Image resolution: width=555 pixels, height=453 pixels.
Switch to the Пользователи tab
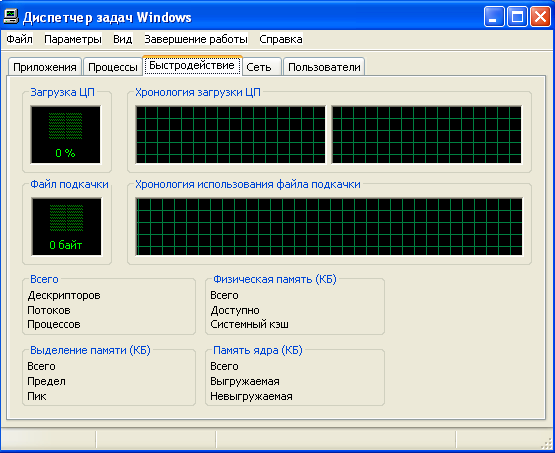tap(324, 67)
